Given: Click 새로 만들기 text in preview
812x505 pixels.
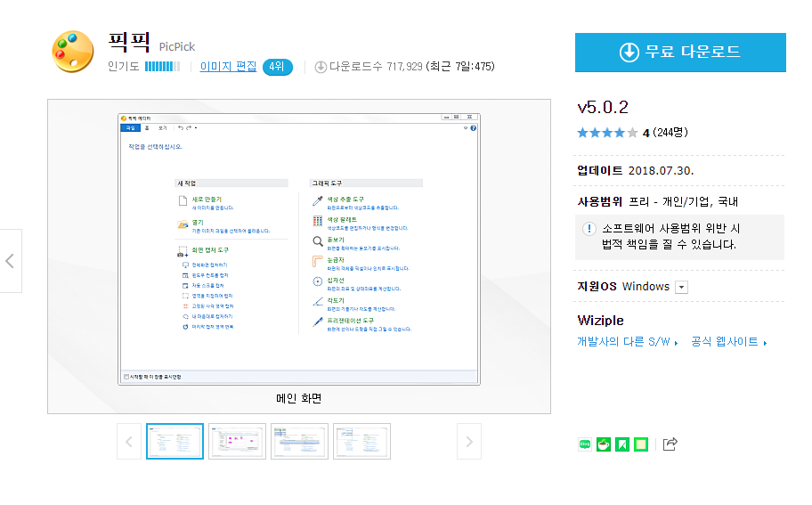Looking at the screenshot, I should (207, 200).
